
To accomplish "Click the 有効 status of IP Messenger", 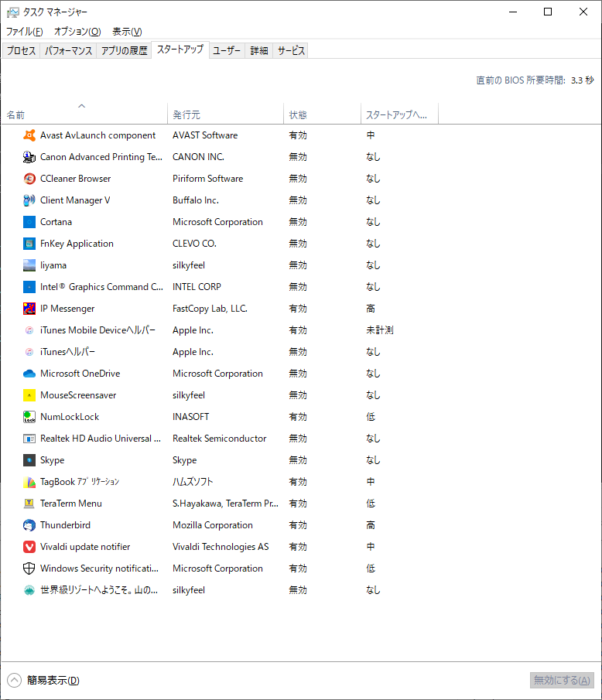I will pyautogui.click(x=298, y=309).
